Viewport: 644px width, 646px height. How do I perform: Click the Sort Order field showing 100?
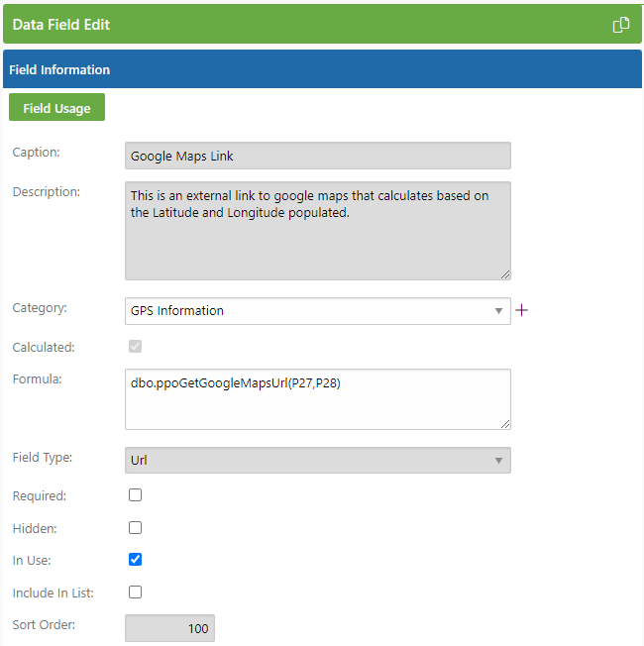click(169, 628)
